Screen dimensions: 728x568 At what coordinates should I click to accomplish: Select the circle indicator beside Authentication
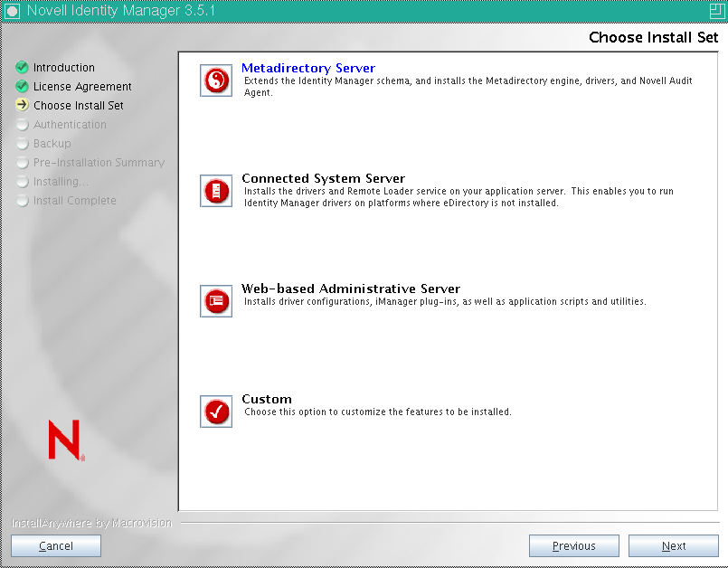click(x=22, y=124)
